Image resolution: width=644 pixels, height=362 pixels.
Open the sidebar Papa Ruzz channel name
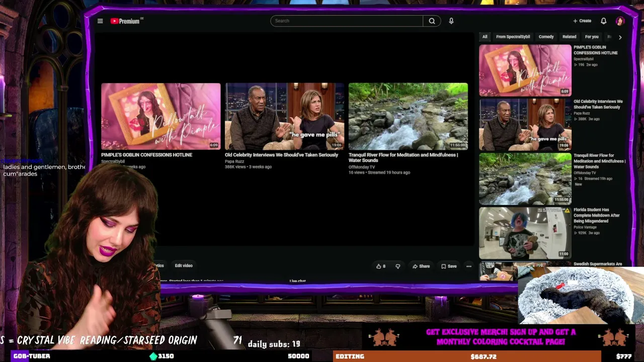(x=582, y=114)
